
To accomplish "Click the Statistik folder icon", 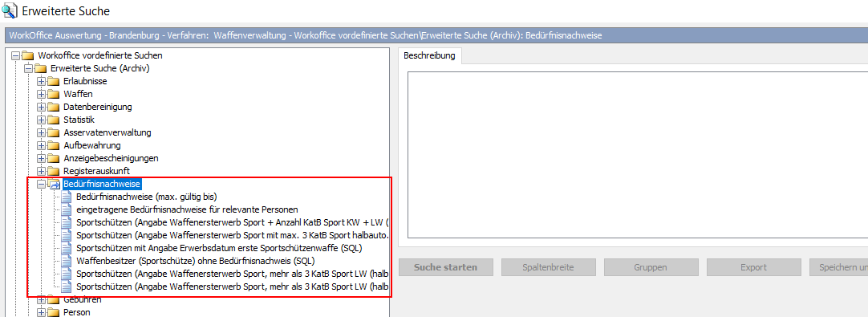I will 54,120.
